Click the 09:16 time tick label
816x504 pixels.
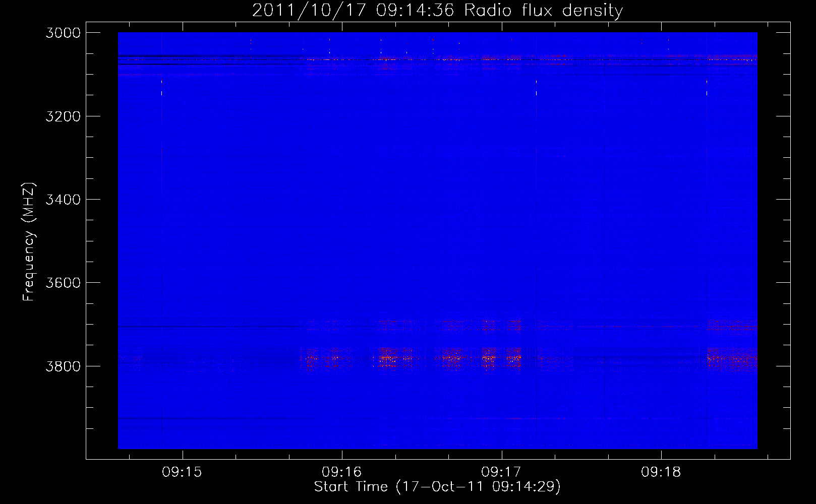342,472
